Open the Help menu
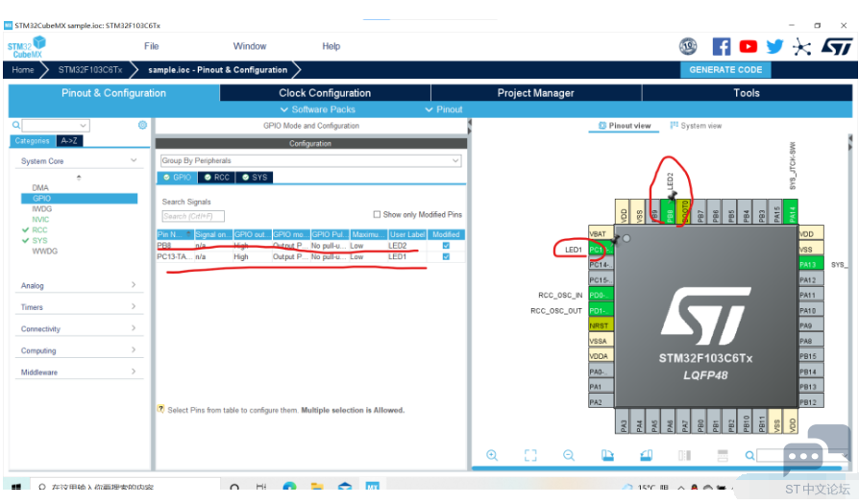The width and height of the screenshot is (859, 504). (331, 46)
